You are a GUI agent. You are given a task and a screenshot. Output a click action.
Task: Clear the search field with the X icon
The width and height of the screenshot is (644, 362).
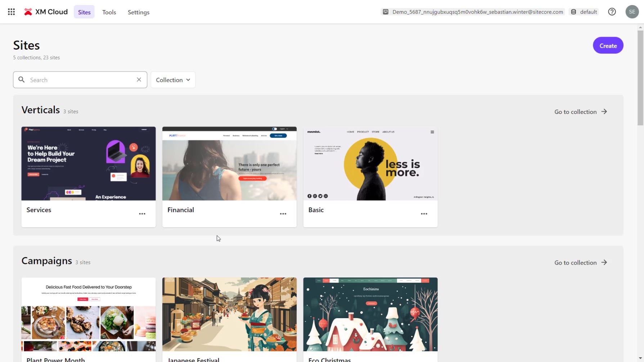pos(139,80)
